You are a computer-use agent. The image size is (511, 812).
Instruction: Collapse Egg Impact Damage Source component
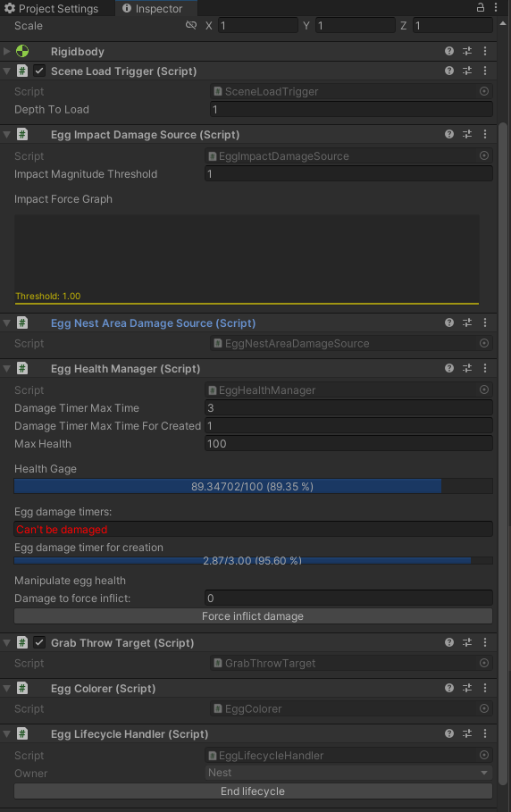pos(7,135)
